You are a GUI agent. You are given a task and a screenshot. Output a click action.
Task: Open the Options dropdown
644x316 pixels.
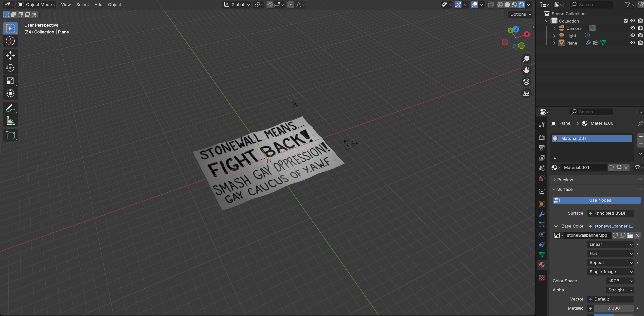tap(521, 14)
